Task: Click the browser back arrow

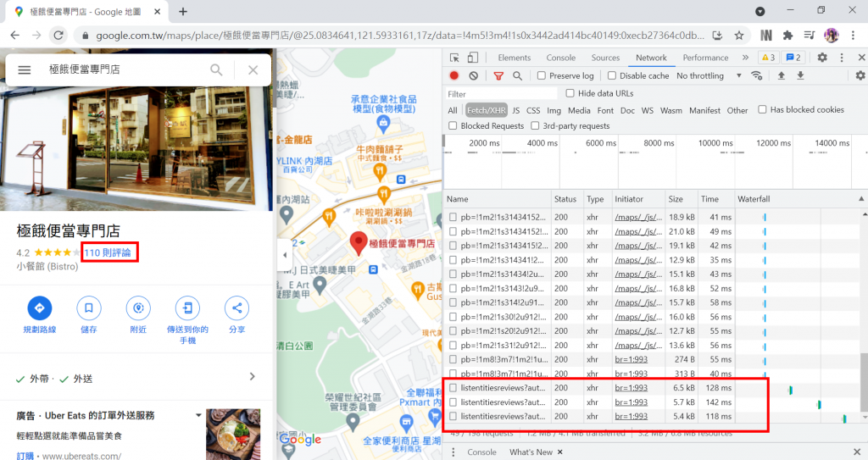Action: pos(15,36)
